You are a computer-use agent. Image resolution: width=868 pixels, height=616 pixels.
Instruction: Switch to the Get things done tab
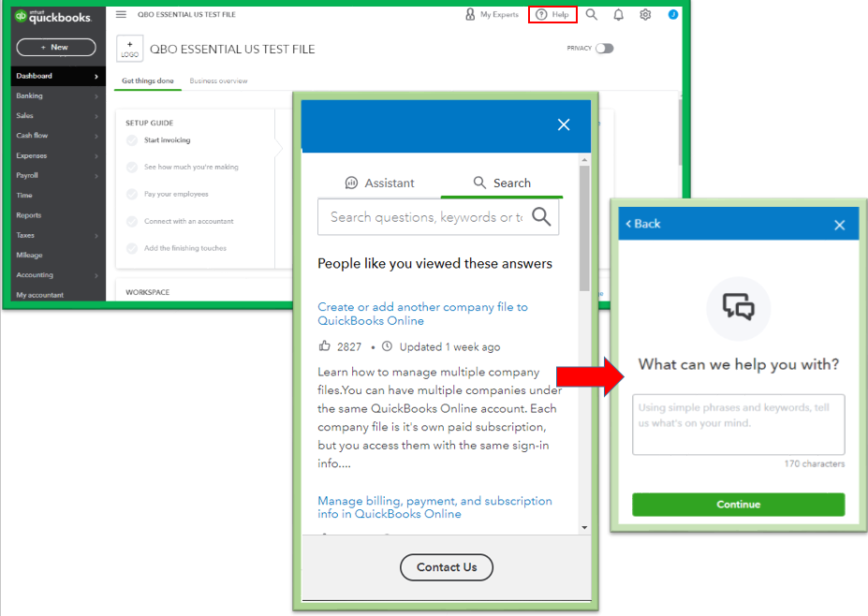[148, 81]
